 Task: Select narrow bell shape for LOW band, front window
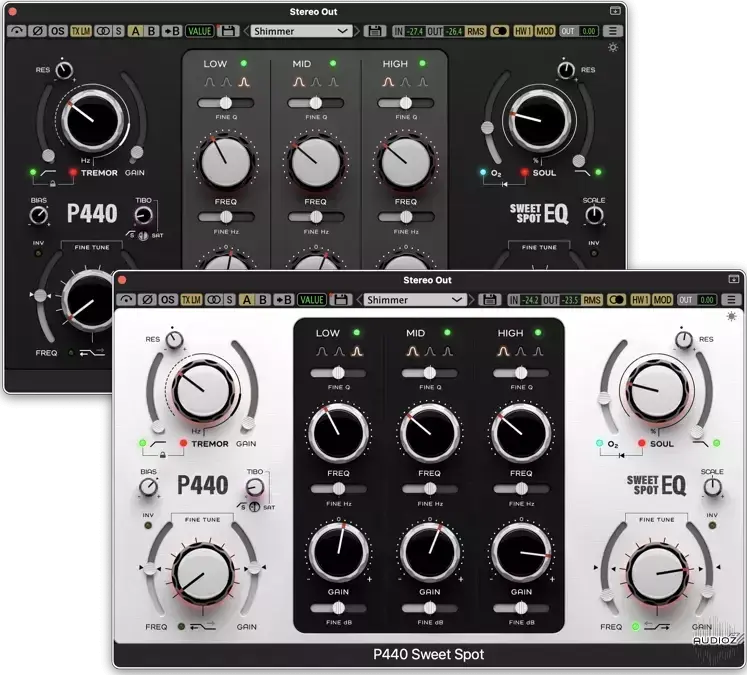coord(356,352)
